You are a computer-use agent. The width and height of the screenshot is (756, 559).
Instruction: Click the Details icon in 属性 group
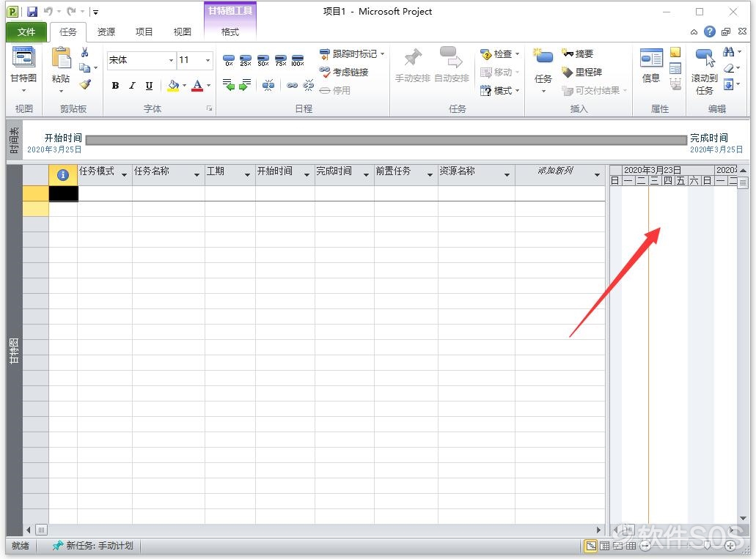point(675,68)
